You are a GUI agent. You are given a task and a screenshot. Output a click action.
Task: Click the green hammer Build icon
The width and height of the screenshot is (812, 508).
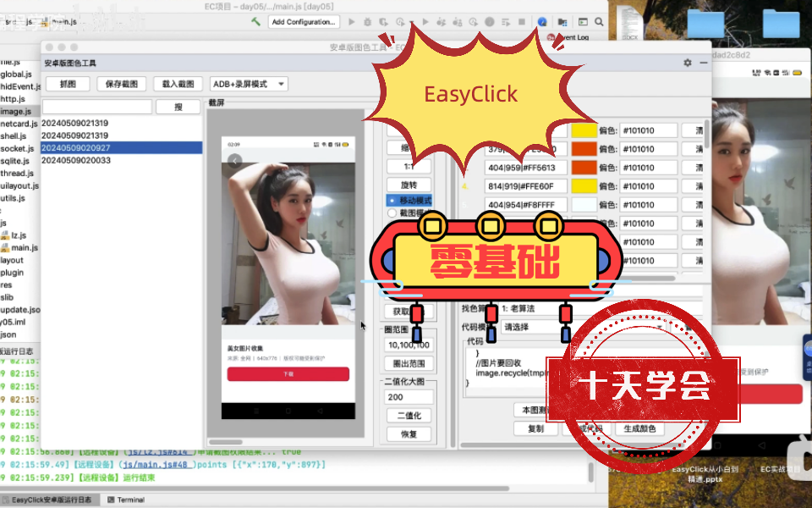pyautogui.click(x=255, y=22)
